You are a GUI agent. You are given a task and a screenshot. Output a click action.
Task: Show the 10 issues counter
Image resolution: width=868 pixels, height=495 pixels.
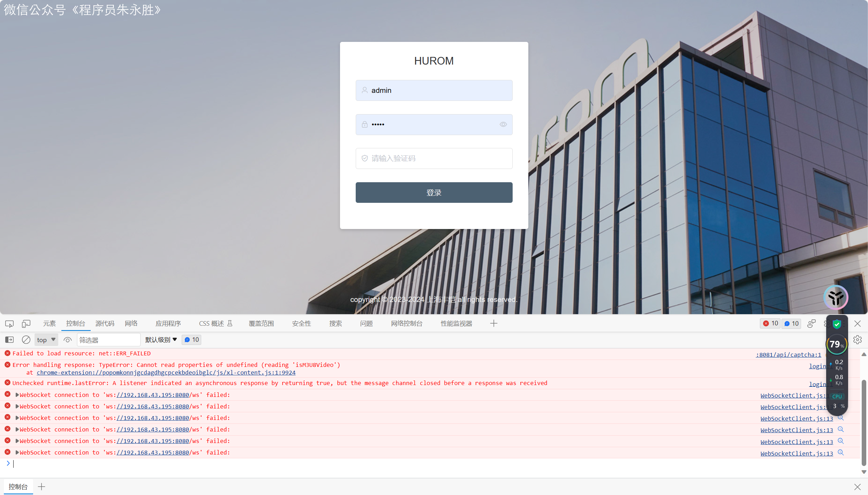point(791,323)
